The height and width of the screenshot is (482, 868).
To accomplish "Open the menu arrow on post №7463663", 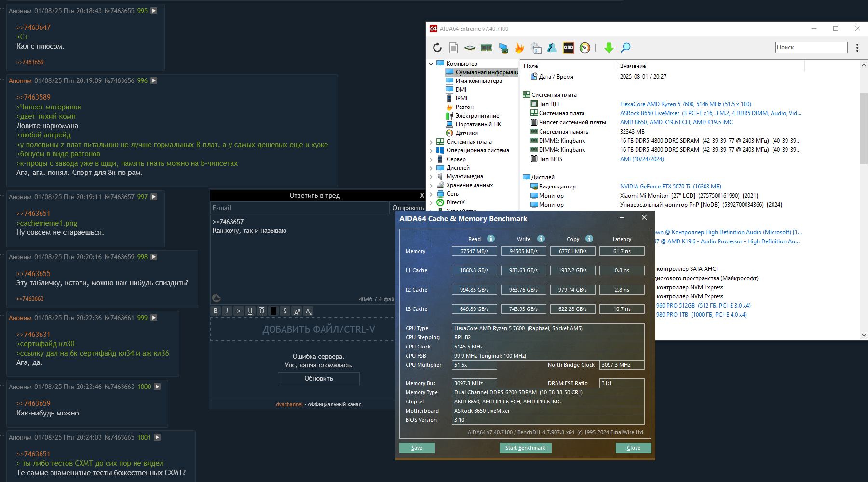I will [157, 387].
